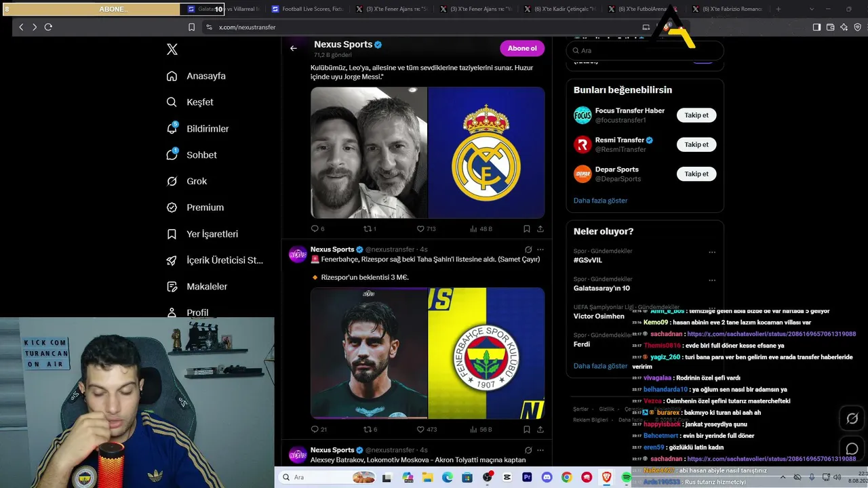Image resolution: width=868 pixels, height=488 pixels.
Task: Open the Fenerbahçe crest image
Action: click(x=486, y=353)
